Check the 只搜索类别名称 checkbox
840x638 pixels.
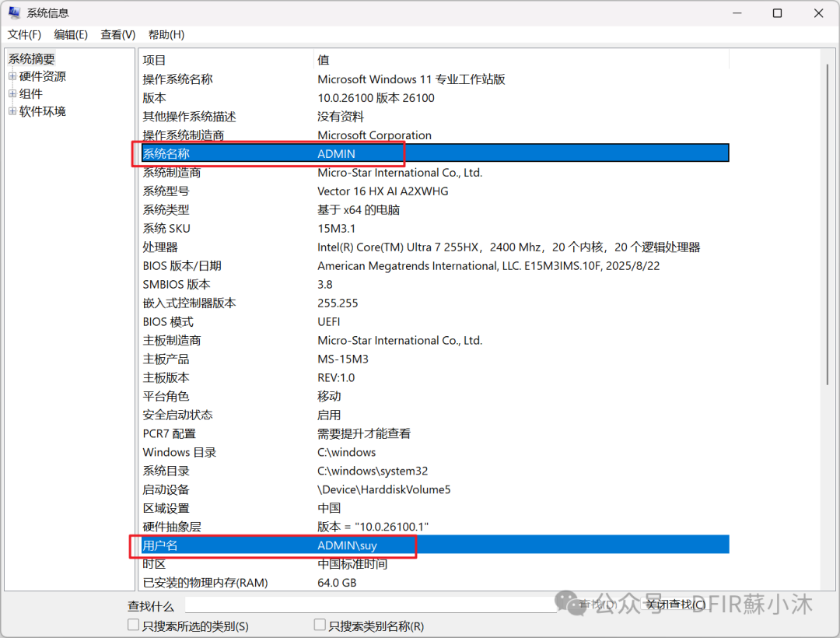[x=319, y=624]
